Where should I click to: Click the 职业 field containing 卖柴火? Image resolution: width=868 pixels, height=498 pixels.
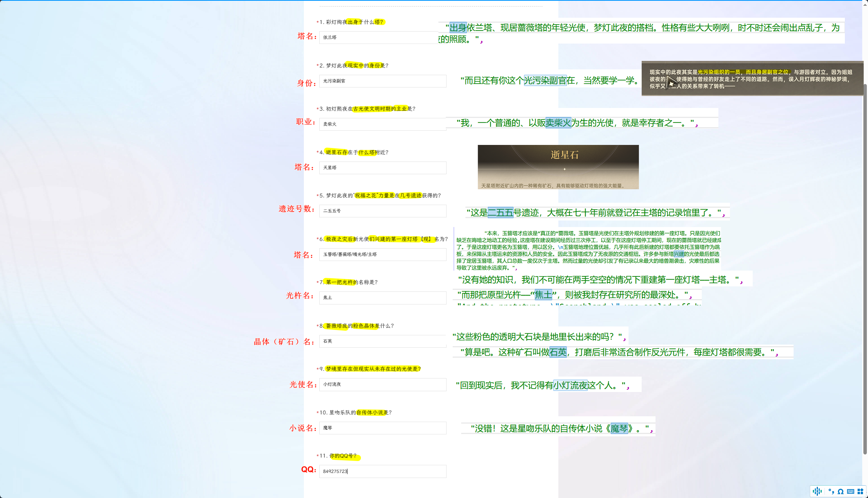pos(382,124)
